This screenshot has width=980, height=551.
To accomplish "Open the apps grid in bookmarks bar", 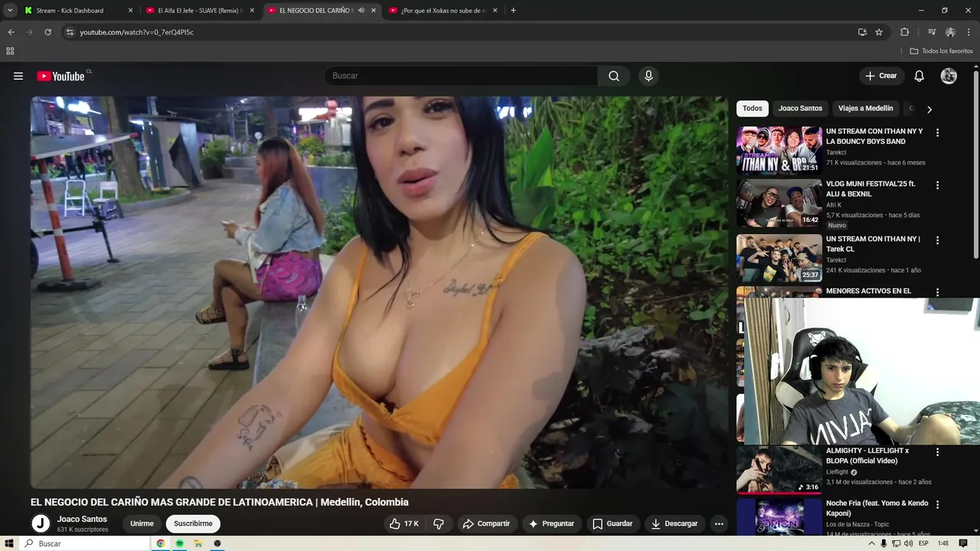I will (x=10, y=51).
